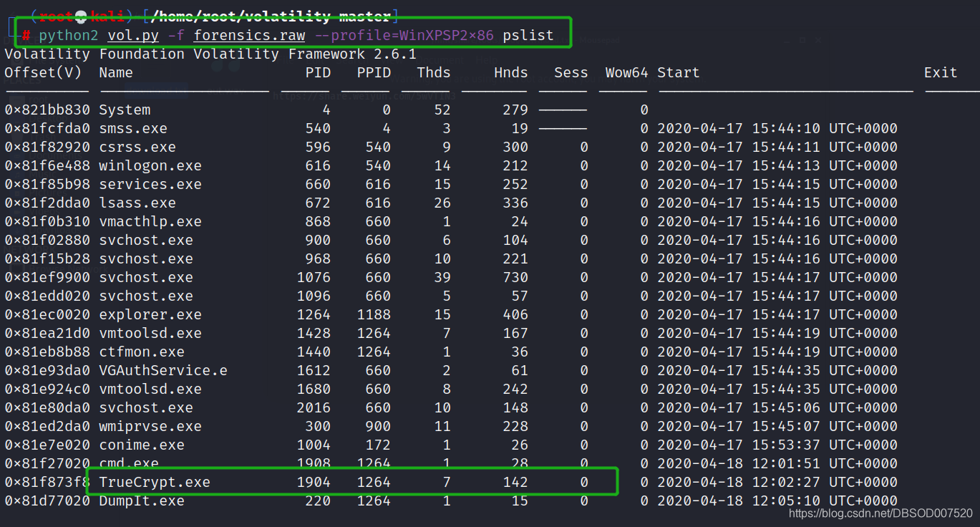Click the Sess column header
Viewport: 980px width, 527px height.
(571, 72)
